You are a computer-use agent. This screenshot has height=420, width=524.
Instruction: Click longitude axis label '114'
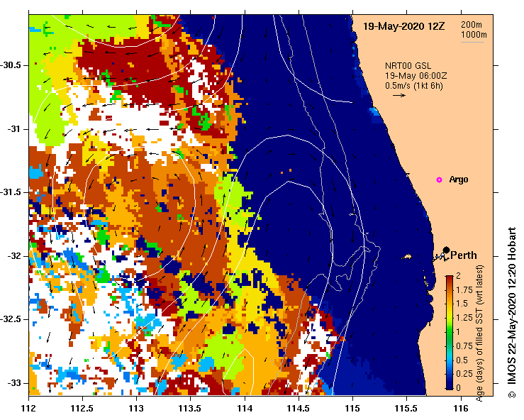coord(245,409)
